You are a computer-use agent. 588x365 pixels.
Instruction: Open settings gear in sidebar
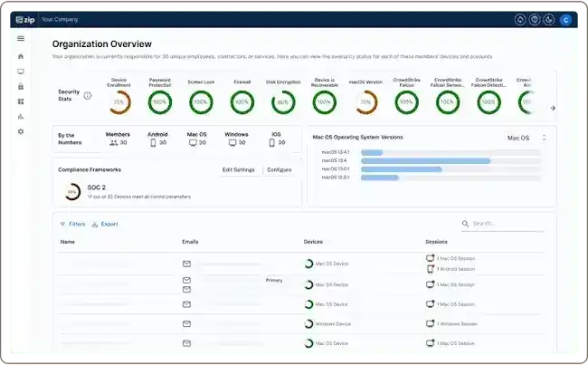pyautogui.click(x=21, y=131)
